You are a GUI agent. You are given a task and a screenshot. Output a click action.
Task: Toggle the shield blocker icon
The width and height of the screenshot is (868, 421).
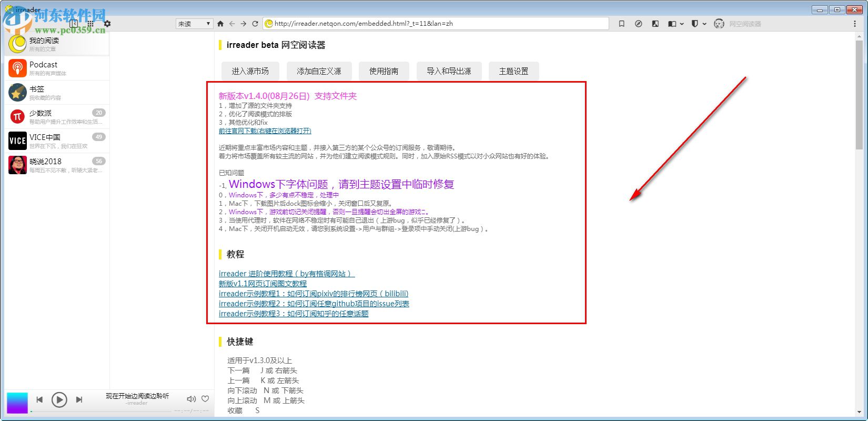[x=694, y=24]
